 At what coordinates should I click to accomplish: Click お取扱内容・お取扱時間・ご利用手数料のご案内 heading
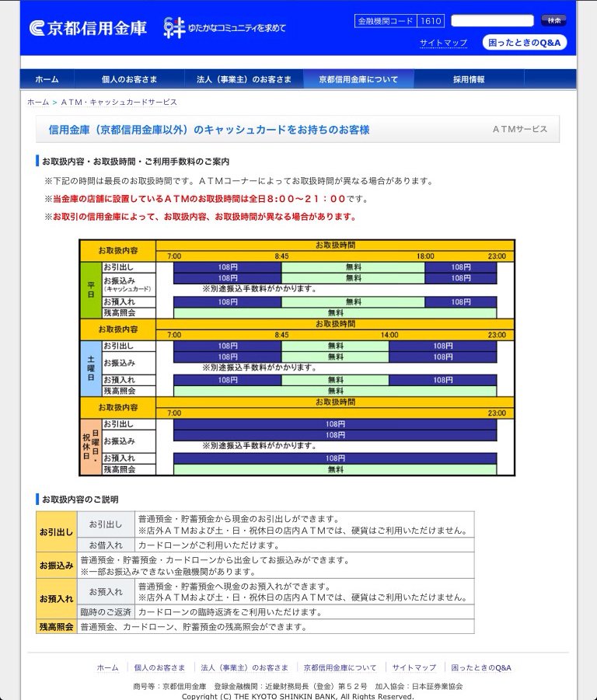tap(135, 161)
